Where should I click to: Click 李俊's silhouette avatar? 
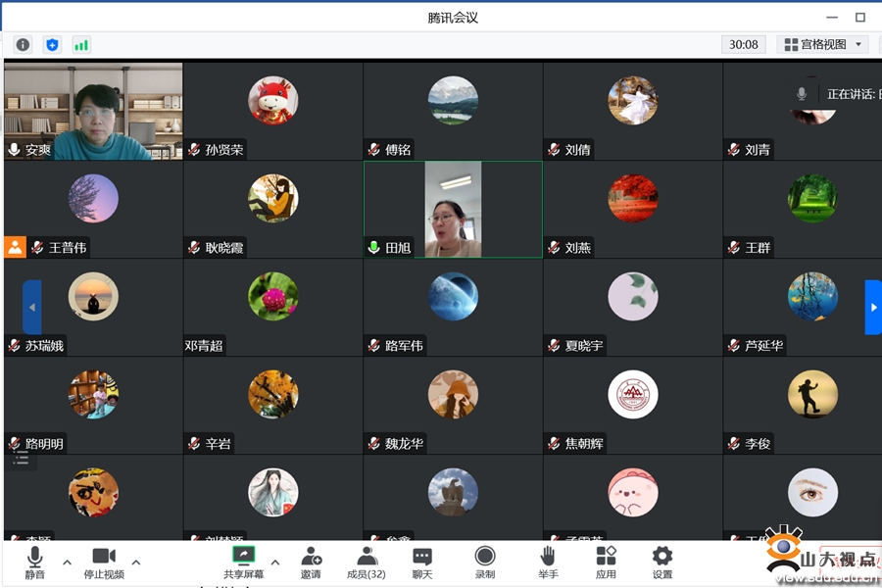point(812,394)
